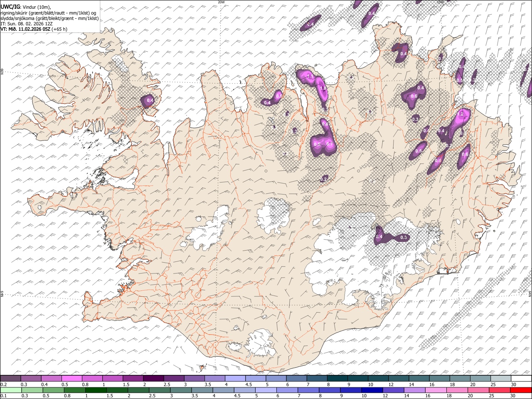The width and height of the screenshot is (532, 399).
Task: Click the '0.2' precipitation label on the map
Action: coord(324,179)
